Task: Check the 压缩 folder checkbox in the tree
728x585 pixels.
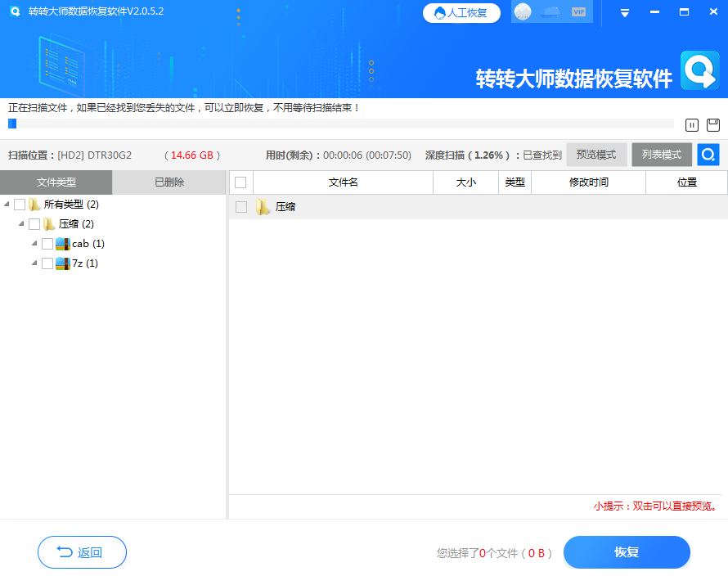Action: point(34,223)
